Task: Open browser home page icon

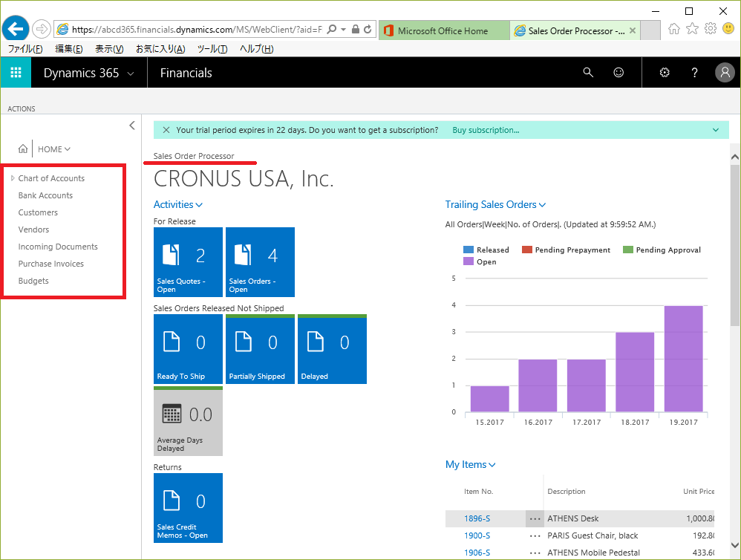Action: pos(674,29)
